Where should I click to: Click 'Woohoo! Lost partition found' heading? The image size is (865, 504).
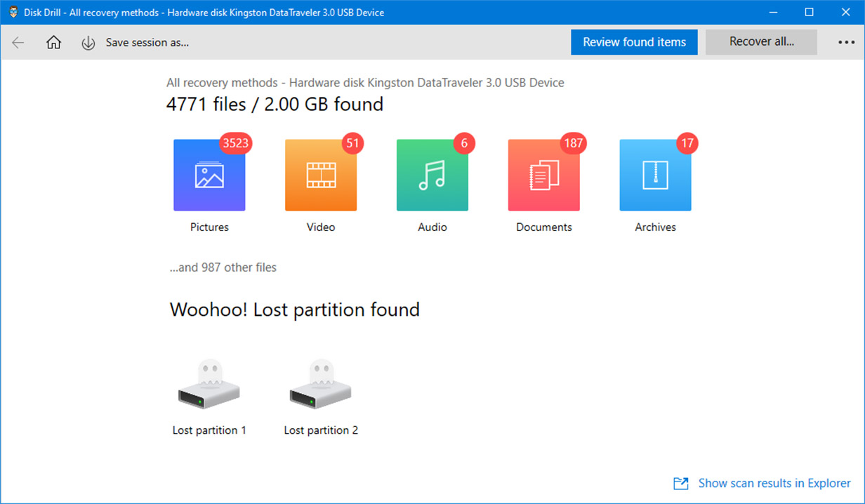pos(295,310)
